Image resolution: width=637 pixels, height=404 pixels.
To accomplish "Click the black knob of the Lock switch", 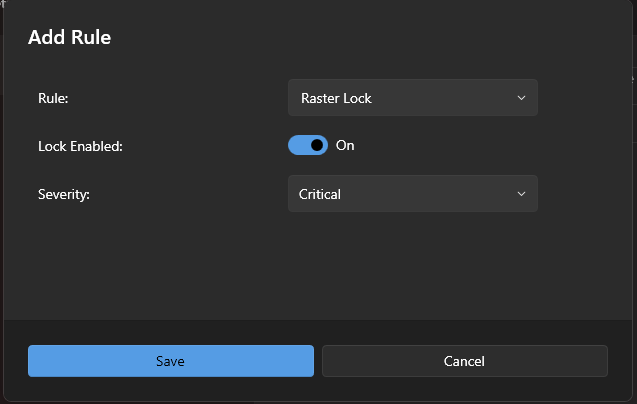I will tap(317, 145).
